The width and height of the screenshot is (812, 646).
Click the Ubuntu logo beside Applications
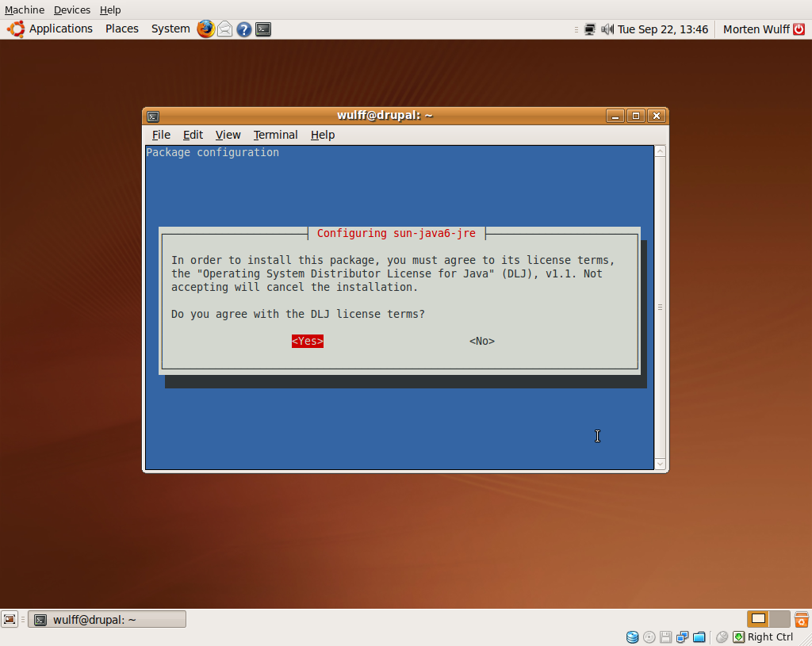tap(16, 29)
